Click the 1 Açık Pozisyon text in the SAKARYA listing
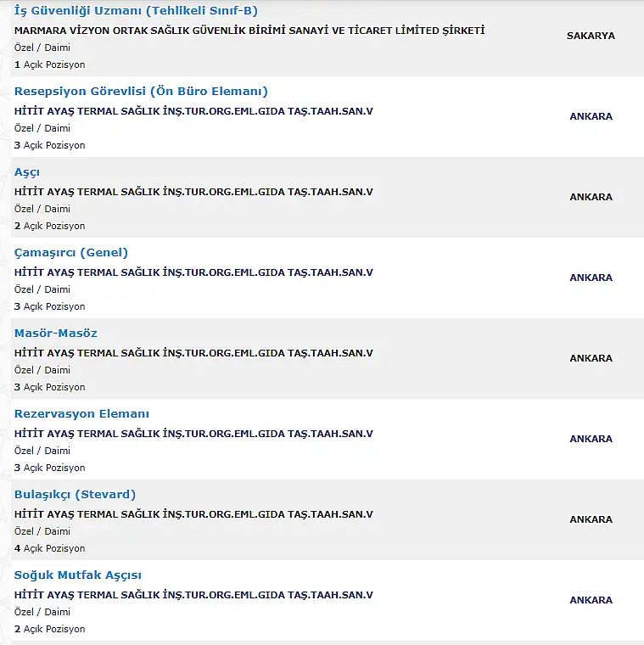The image size is (644, 645). click(50, 64)
